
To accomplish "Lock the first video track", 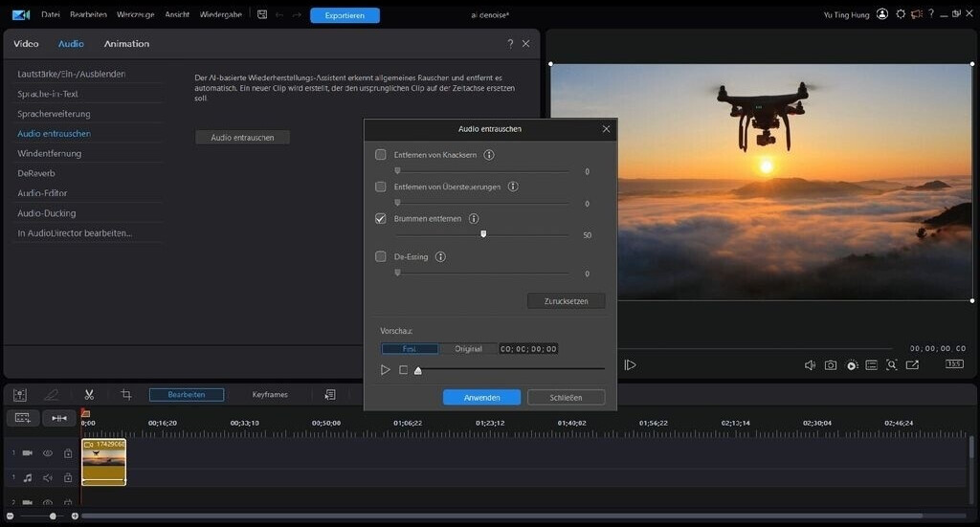I will (x=68, y=453).
